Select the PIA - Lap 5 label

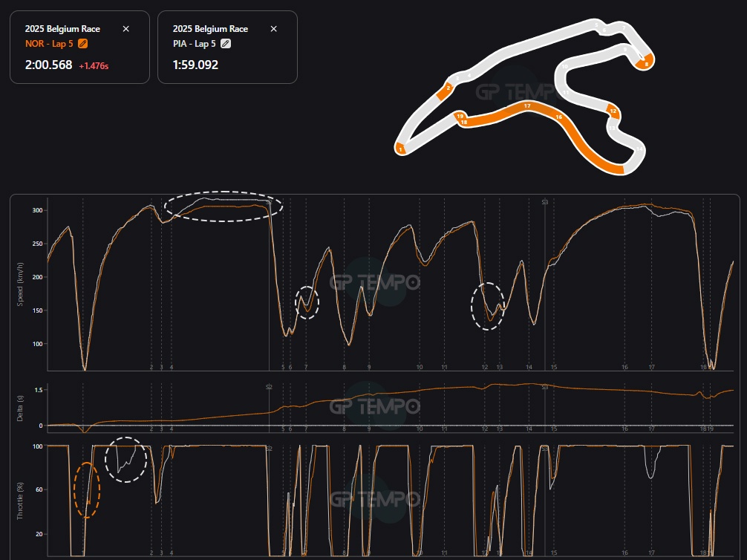coord(195,44)
